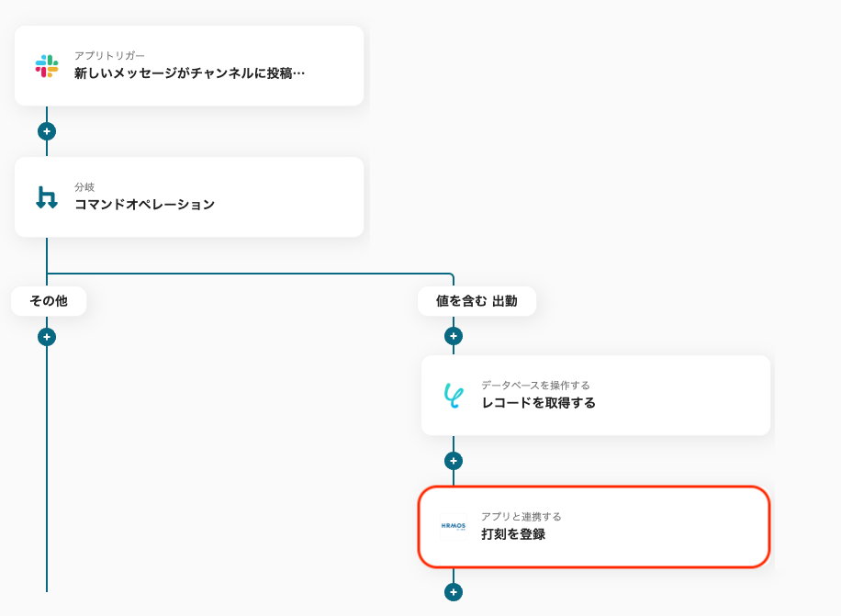Screen dimensions: 841x616
Task: Open the highlighted 打刻を登録 card
Action: [x=594, y=526]
